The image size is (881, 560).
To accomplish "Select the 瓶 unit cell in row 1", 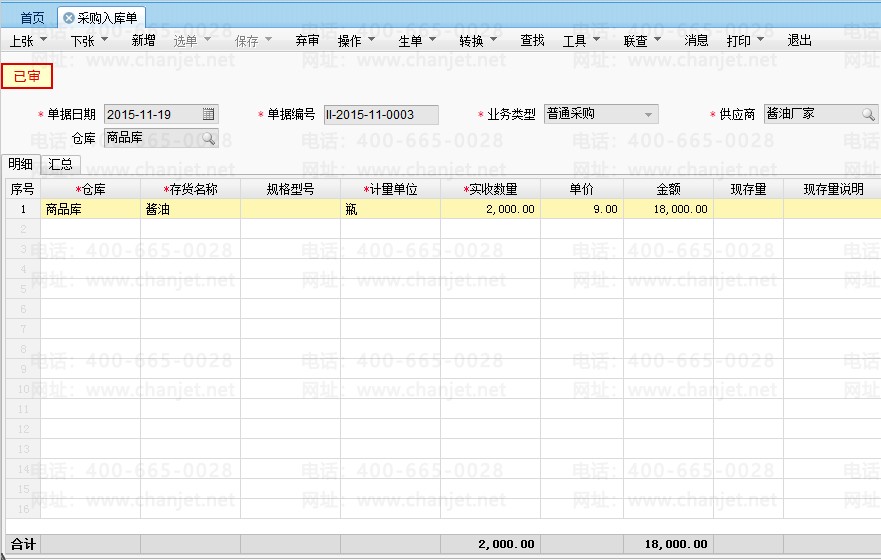I will point(390,209).
